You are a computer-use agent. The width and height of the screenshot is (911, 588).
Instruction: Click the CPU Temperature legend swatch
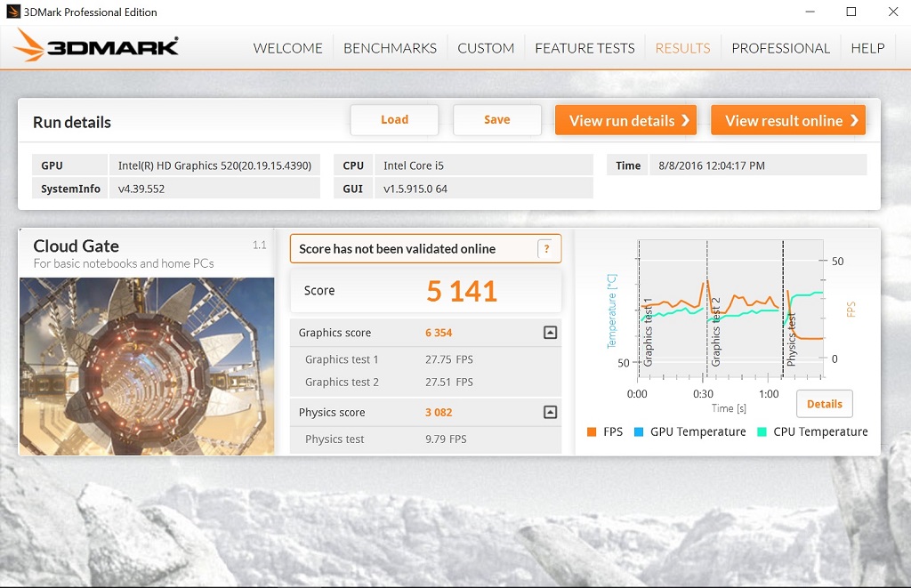[762, 431]
